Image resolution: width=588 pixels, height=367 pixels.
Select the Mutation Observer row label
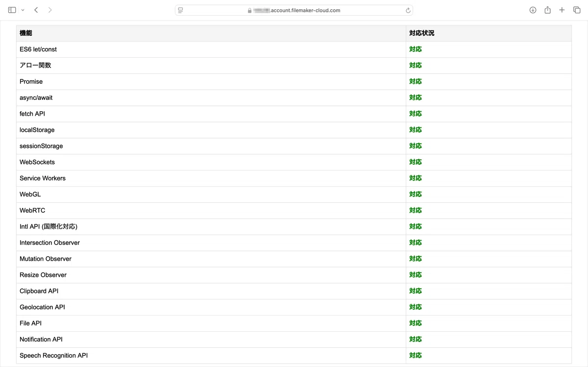(x=46, y=259)
